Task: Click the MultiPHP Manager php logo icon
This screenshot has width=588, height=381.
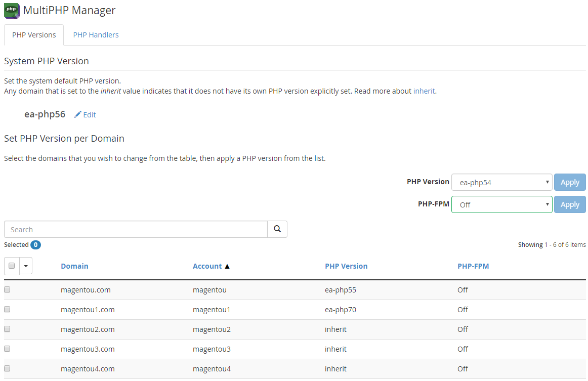Action: (12, 11)
